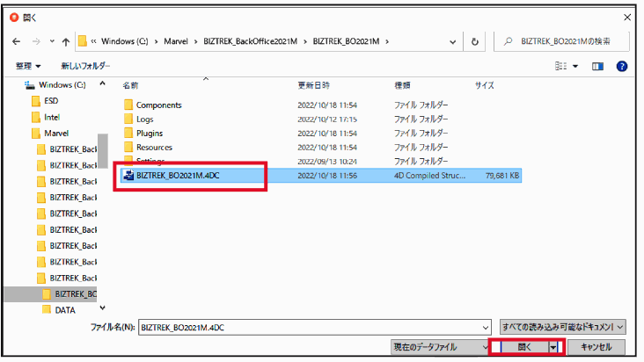This screenshot has height=362, width=644.
Task: Open the help question mark icon
Action: [621, 66]
